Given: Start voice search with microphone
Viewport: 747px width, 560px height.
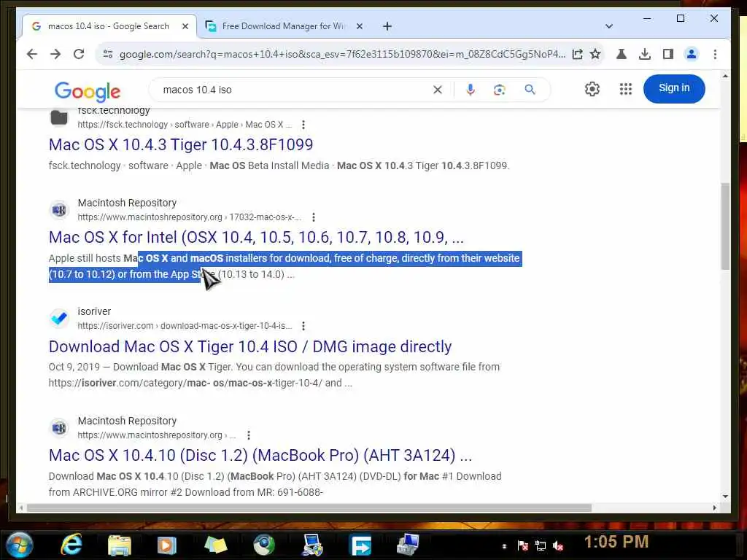Looking at the screenshot, I should click(471, 90).
